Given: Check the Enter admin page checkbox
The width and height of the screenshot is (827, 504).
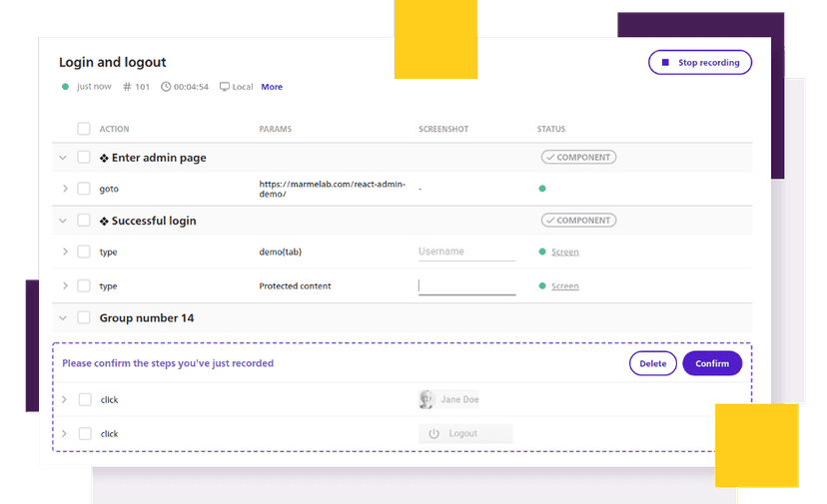Looking at the screenshot, I should click(x=84, y=157).
